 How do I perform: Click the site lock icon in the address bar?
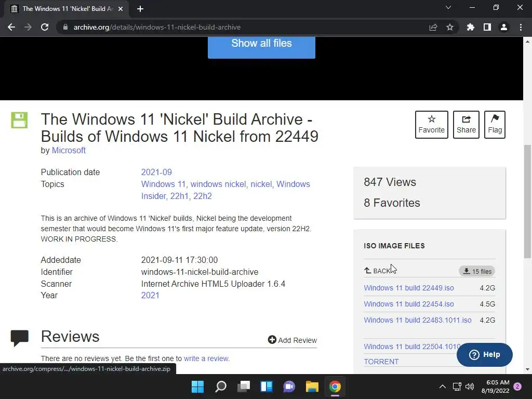coord(65,27)
